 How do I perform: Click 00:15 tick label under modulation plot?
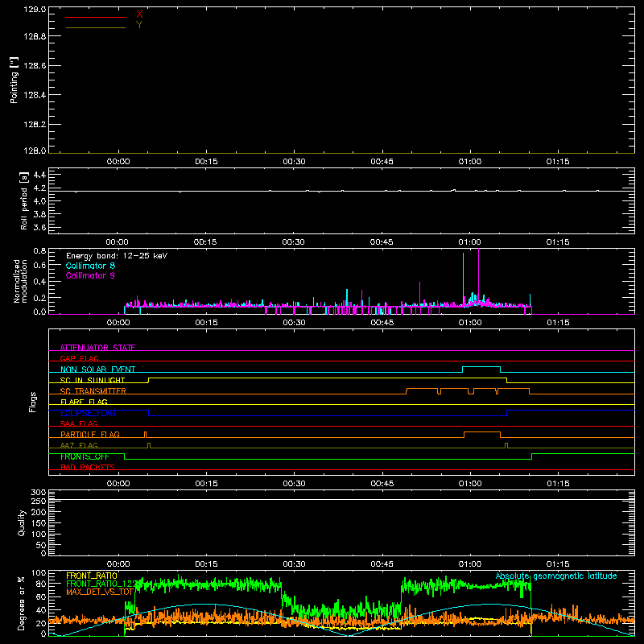click(x=206, y=323)
